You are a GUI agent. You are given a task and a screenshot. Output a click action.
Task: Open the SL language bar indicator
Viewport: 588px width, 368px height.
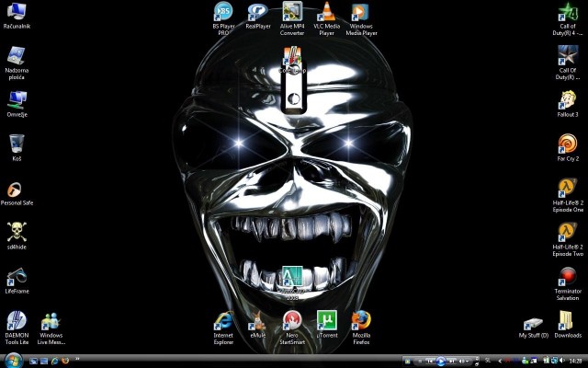pyautogui.click(x=488, y=361)
